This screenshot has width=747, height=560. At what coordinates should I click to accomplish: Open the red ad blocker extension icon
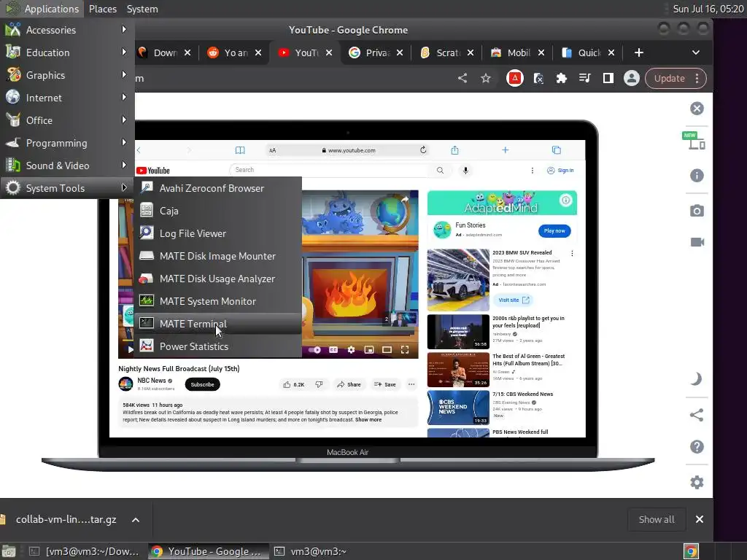[x=514, y=78]
